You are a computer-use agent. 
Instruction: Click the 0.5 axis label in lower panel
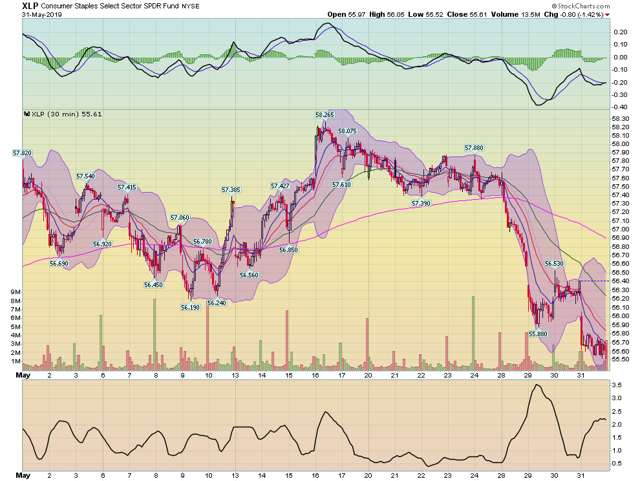pos(617,463)
